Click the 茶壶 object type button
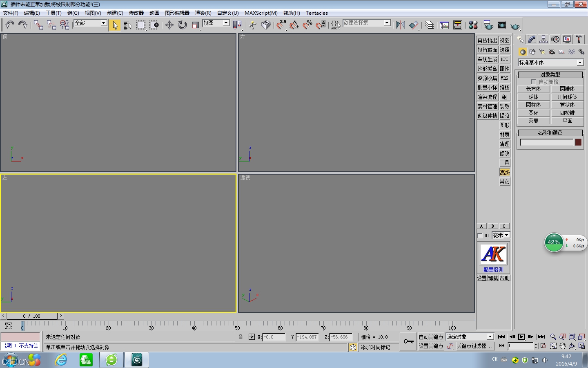This screenshot has height=368, width=588. [533, 121]
